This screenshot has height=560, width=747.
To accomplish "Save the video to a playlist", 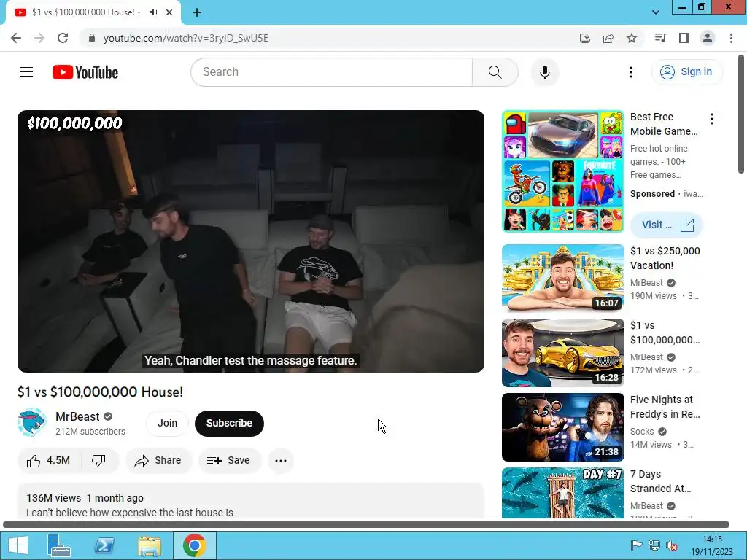I will (x=229, y=461).
